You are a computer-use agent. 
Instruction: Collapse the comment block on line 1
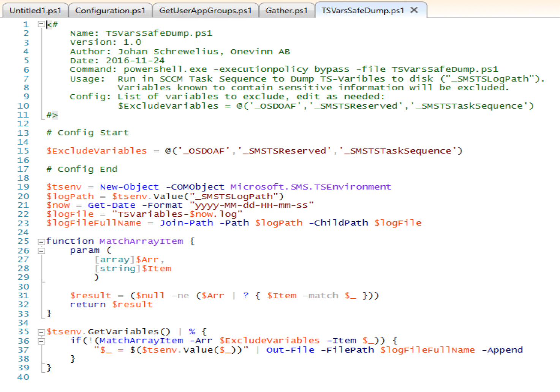coord(41,24)
